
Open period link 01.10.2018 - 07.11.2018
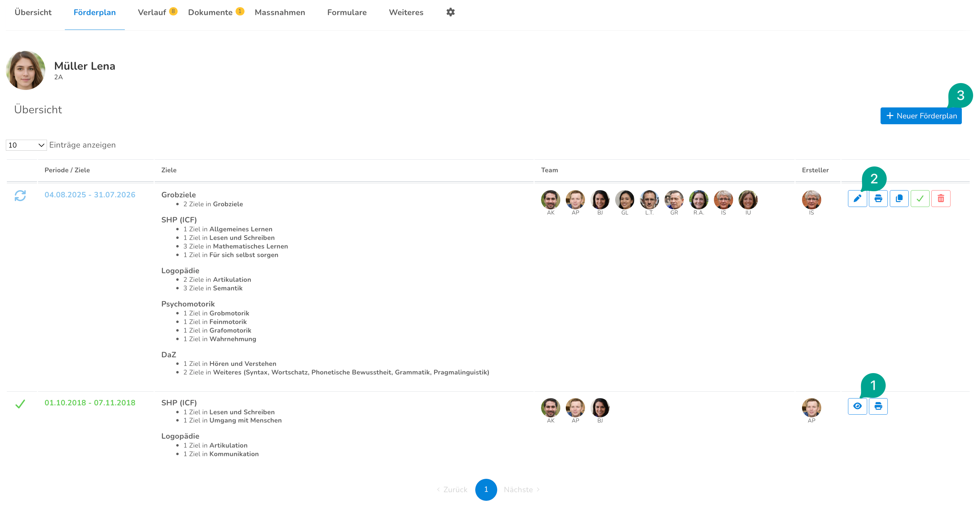90,402
